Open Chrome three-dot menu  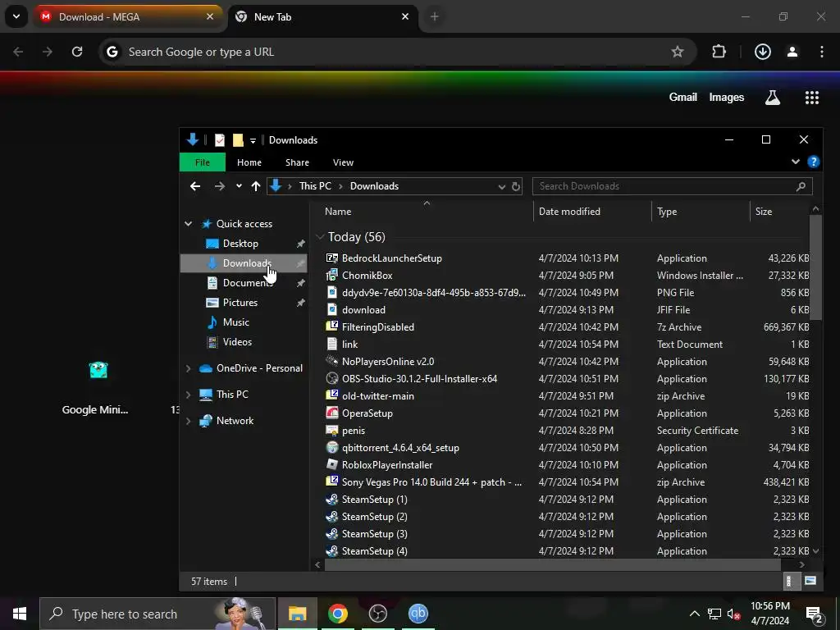click(x=822, y=52)
